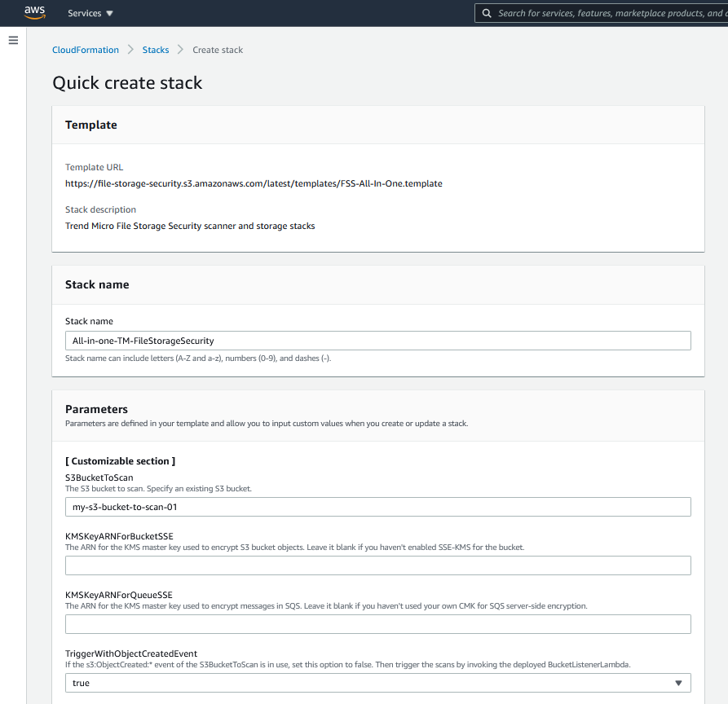This screenshot has width=728, height=704.
Task: Click the FSS-All-In-One template URL text
Action: 254,183
